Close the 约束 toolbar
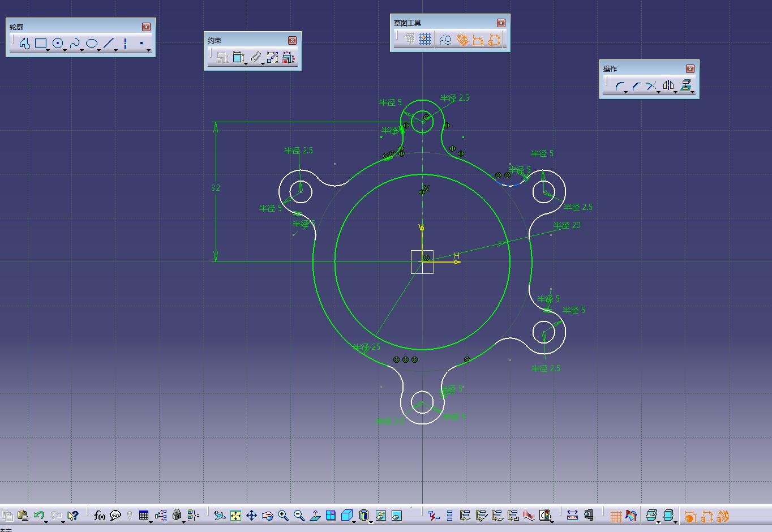The width and height of the screenshot is (772, 532). [x=292, y=40]
